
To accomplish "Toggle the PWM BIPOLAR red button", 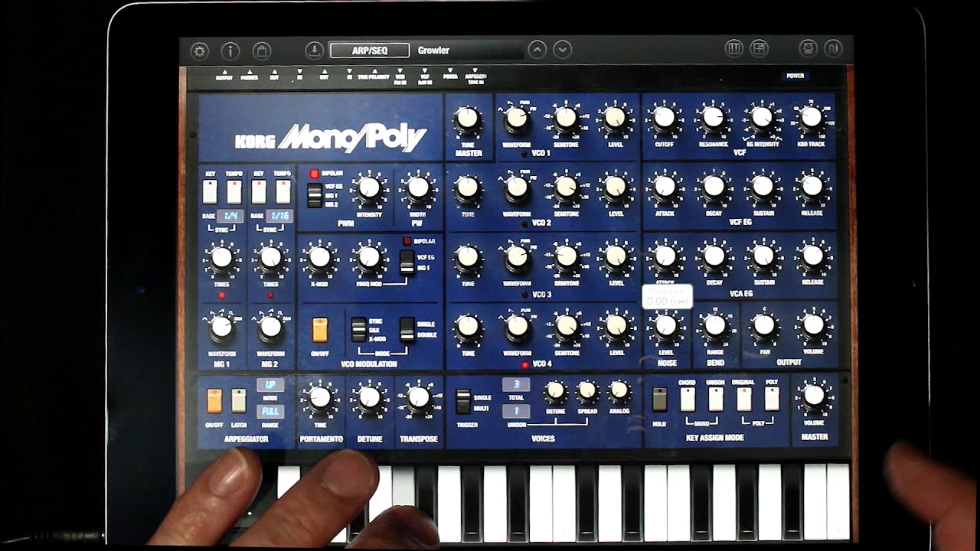I will (x=313, y=174).
